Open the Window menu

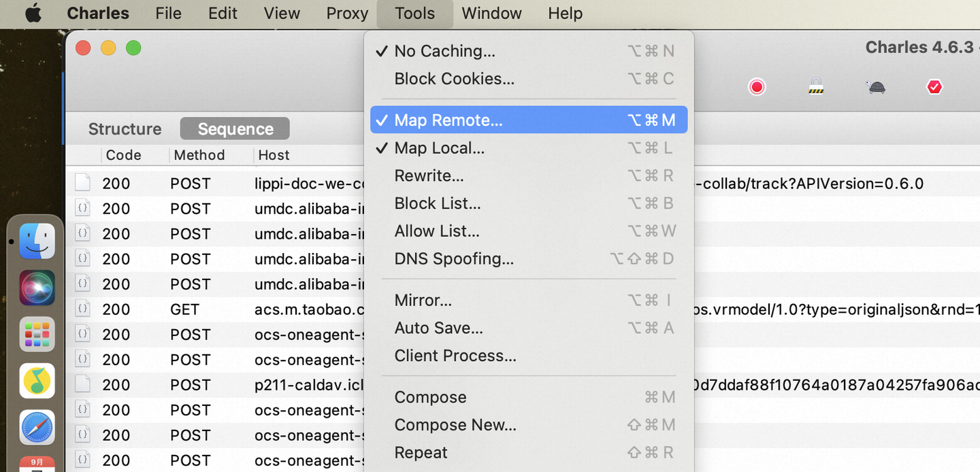(x=491, y=14)
